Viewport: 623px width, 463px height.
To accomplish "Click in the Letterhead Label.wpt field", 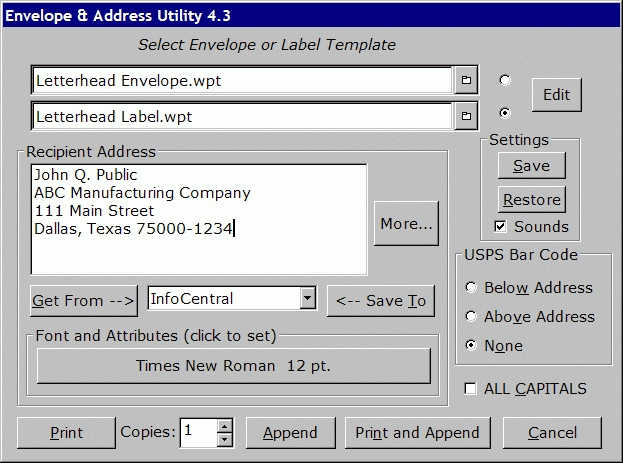I will (242, 116).
